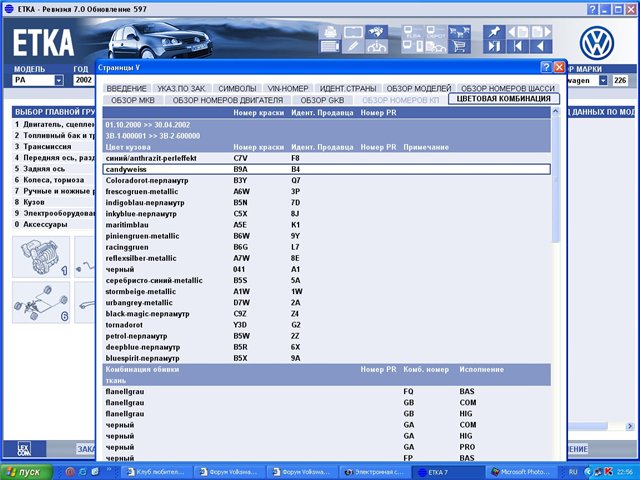Viewport: 640px width, 480px height.
Task: Click the pushpin icon
Action: (494, 32)
